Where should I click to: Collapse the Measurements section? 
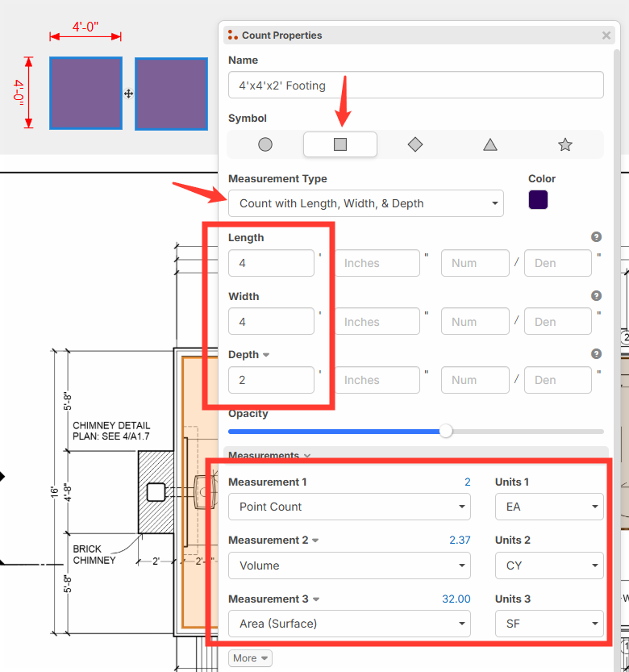[x=307, y=456]
